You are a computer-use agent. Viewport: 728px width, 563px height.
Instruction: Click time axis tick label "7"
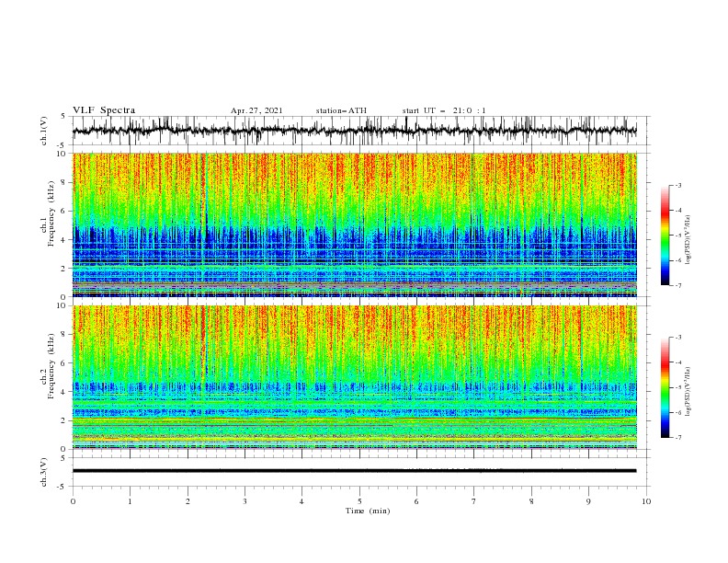click(x=474, y=501)
